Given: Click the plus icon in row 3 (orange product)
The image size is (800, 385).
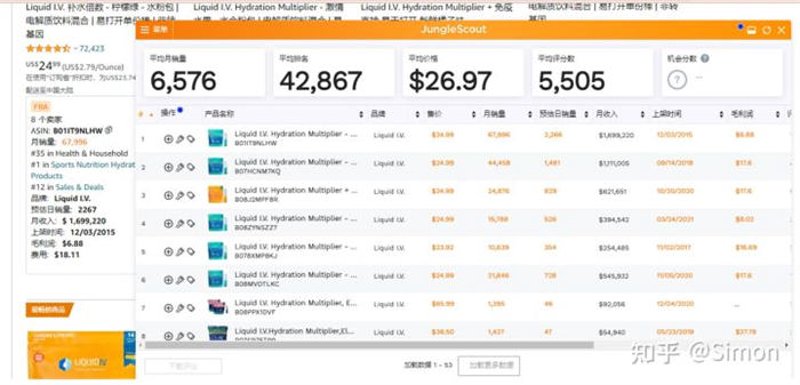Looking at the screenshot, I should point(168,195).
